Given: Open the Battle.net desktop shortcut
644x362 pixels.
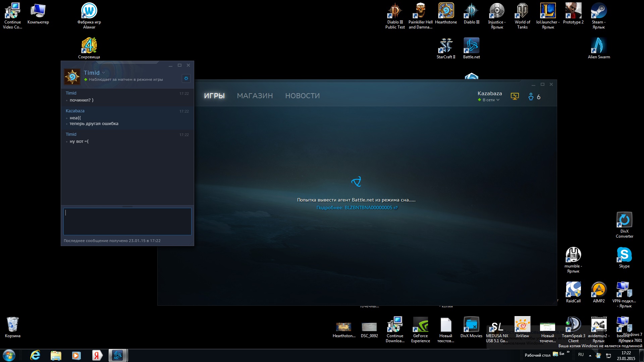Looking at the screenshot, I should [472, 48].
